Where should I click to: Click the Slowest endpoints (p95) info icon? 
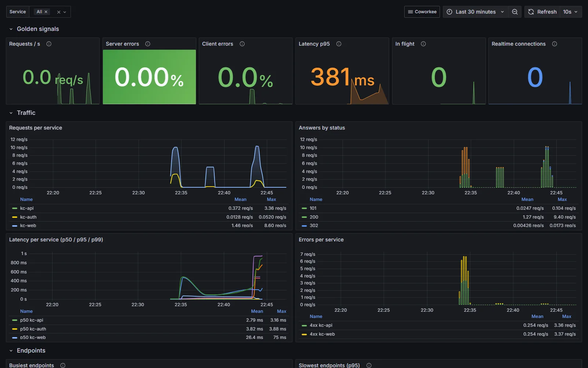click(369, 365)
